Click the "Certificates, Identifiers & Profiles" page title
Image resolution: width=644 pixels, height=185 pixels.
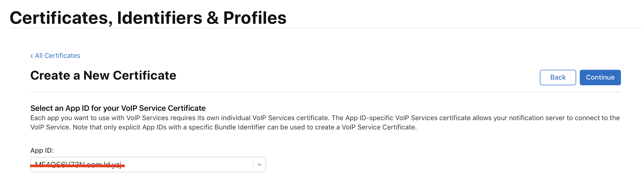148,18
